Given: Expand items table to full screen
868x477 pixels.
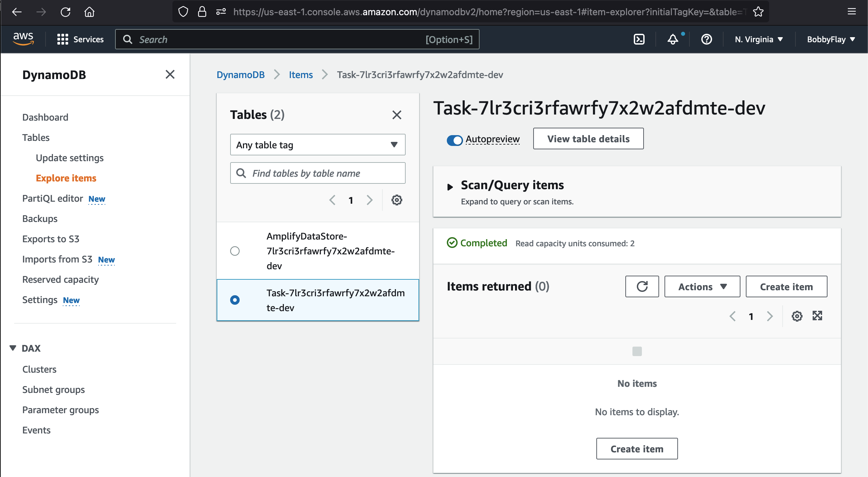Looking at the screenshot, I should pyautogui.click(x=817, y=316).
